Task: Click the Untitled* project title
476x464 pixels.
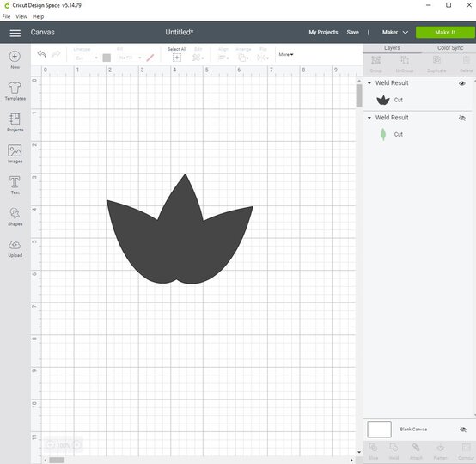Action: point(180,32)
